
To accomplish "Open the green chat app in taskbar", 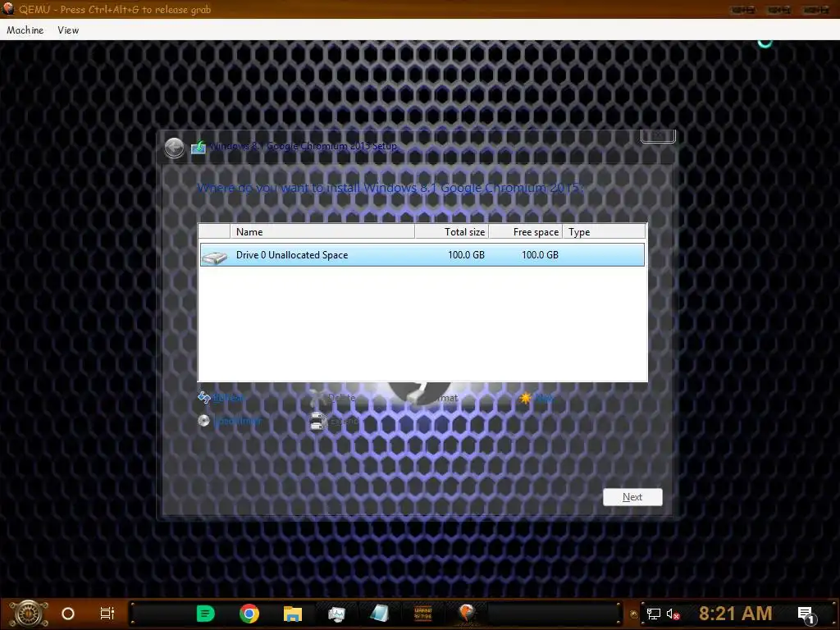I will pos(205,614).
